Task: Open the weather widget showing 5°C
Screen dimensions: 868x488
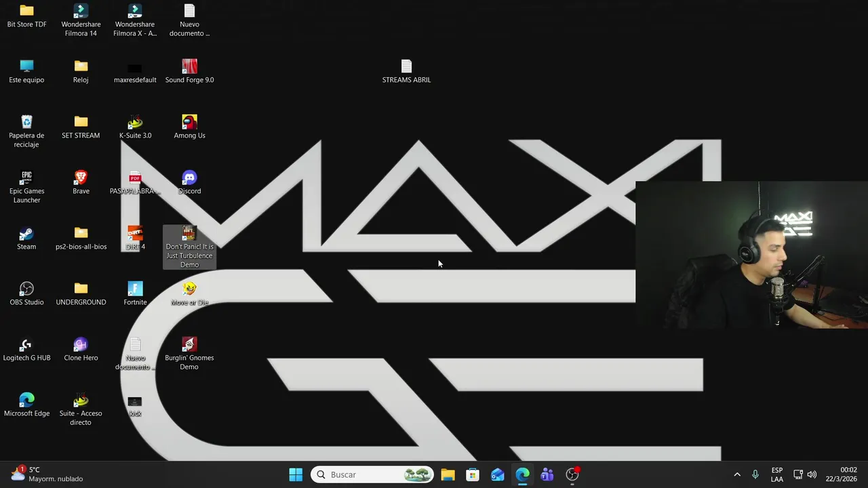Action: click(x=46, y=474)
